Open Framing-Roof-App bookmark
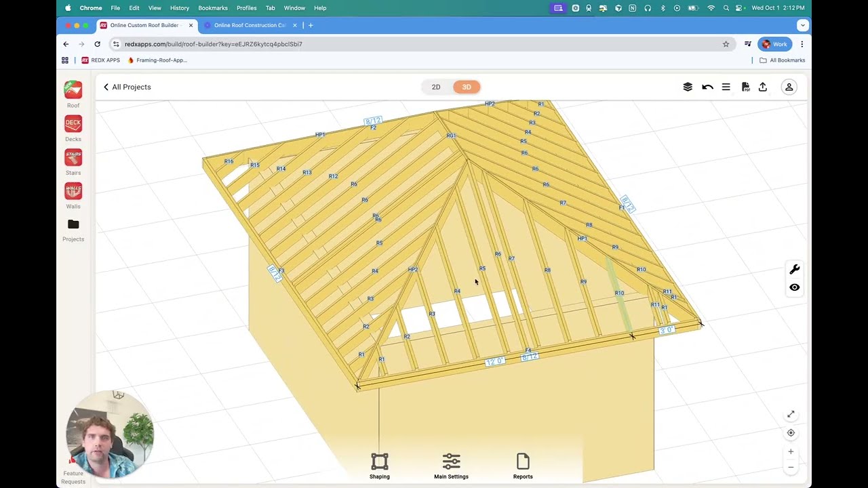The height and width of the screenshot is (488, 868). click(x=157, y=60)
